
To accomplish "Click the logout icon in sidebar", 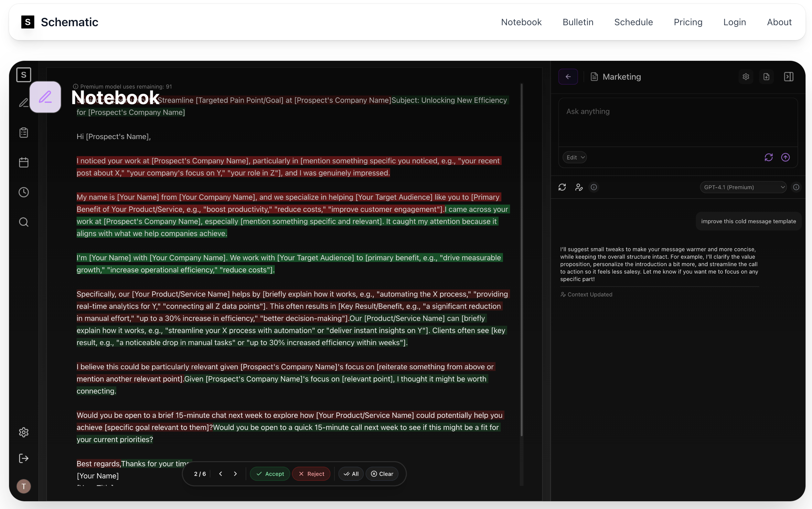I will tap(24, 458).
